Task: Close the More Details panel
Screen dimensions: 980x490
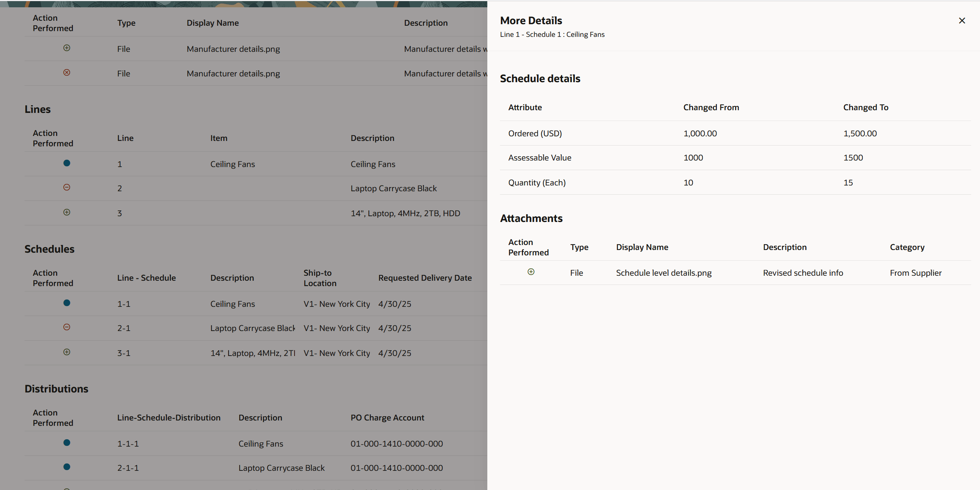Action: tap(962, 20)
